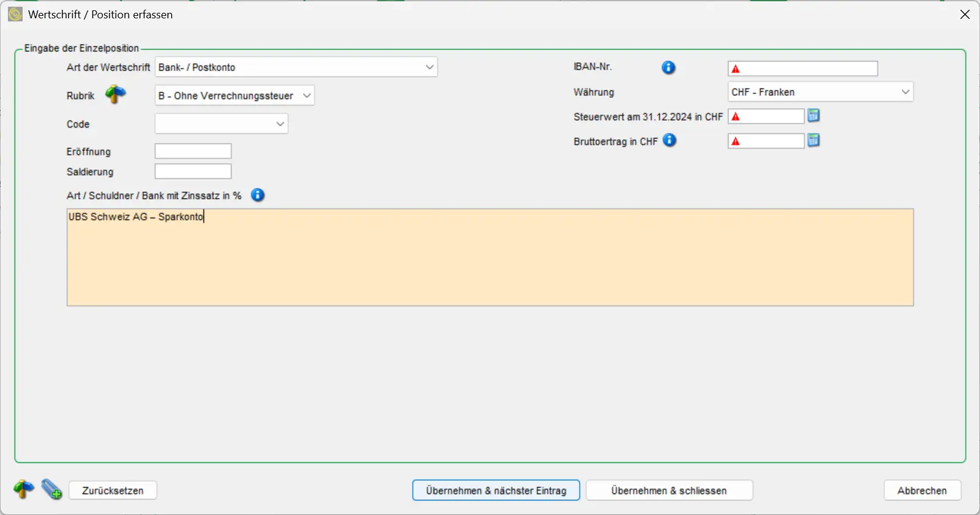Click the Saldierung date field
Viewport: 980px width, 515px height.
[x=193, y=171]
